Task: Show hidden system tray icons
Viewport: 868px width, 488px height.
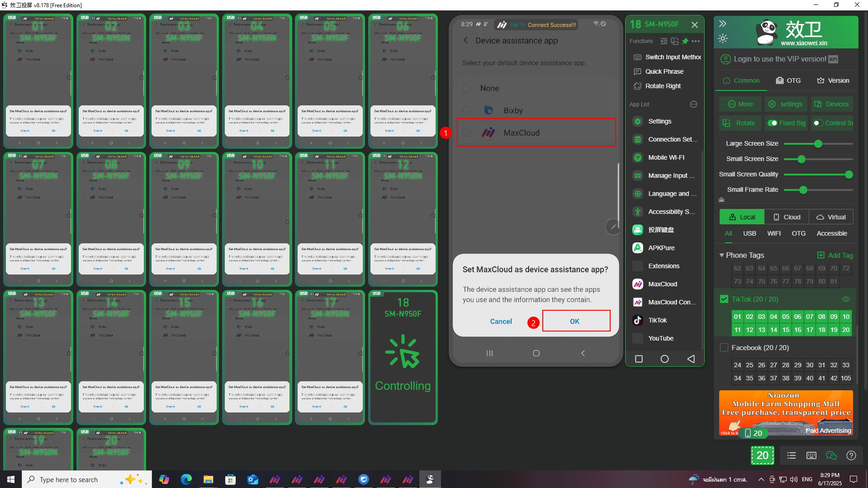Action: (761, 479)
